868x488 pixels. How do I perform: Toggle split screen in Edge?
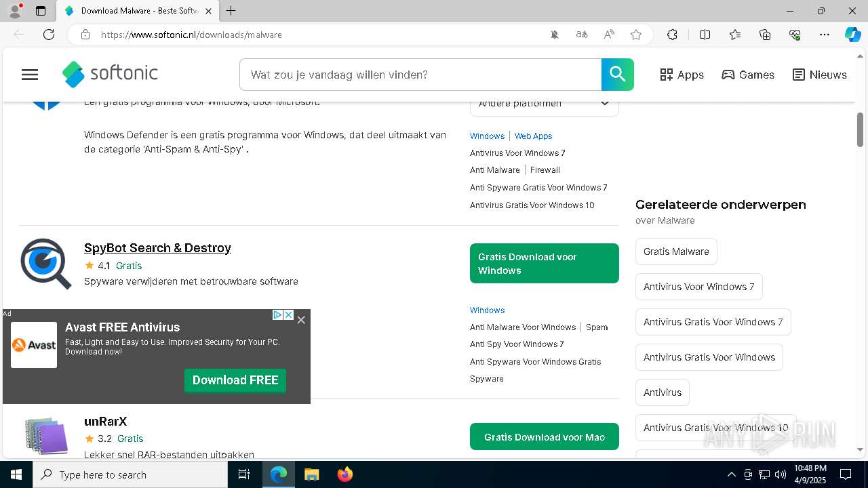tap(705, 35)
